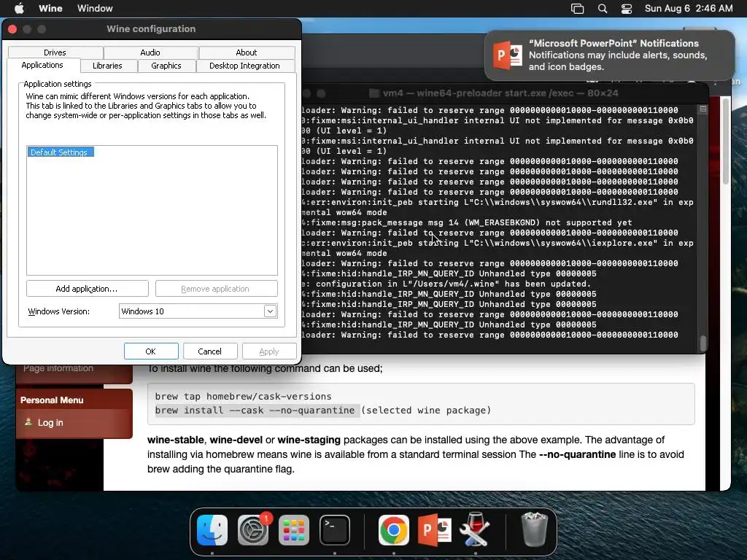
Task: Click the Log in link in Personal Menu
Action: click(x=50, y=422)
